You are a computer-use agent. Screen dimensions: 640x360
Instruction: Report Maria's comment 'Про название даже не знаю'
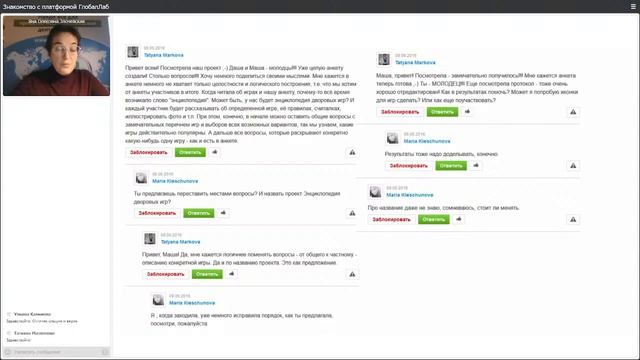(573, 220)
